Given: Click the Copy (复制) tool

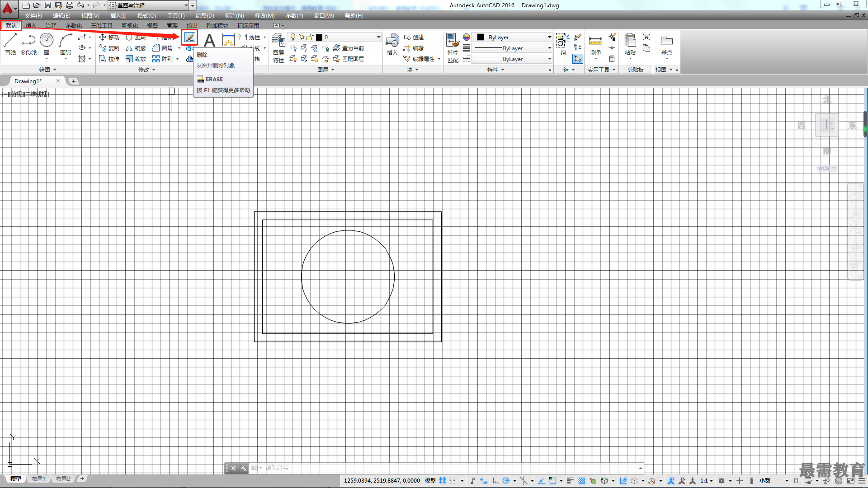Looking at the screenshot, I should pos(109,48).
